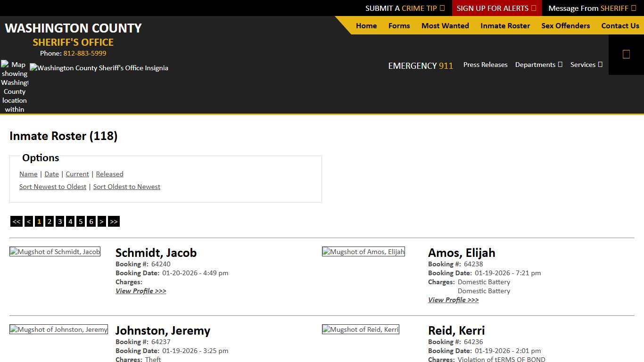Image resolution: width=644 pixels, height=362 pixels.
Task: Open Elijah Amos's mugshot
Action: point(363,251)
